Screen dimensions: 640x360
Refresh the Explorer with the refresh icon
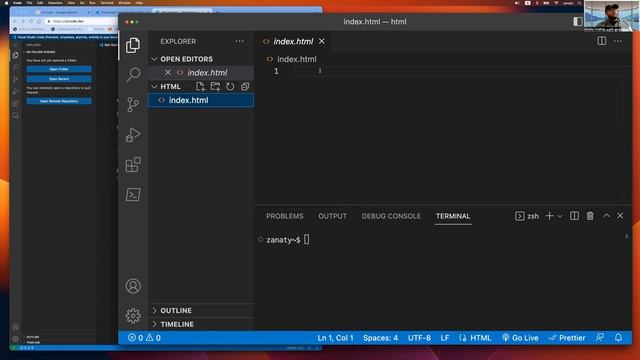[x=230, y=87]
